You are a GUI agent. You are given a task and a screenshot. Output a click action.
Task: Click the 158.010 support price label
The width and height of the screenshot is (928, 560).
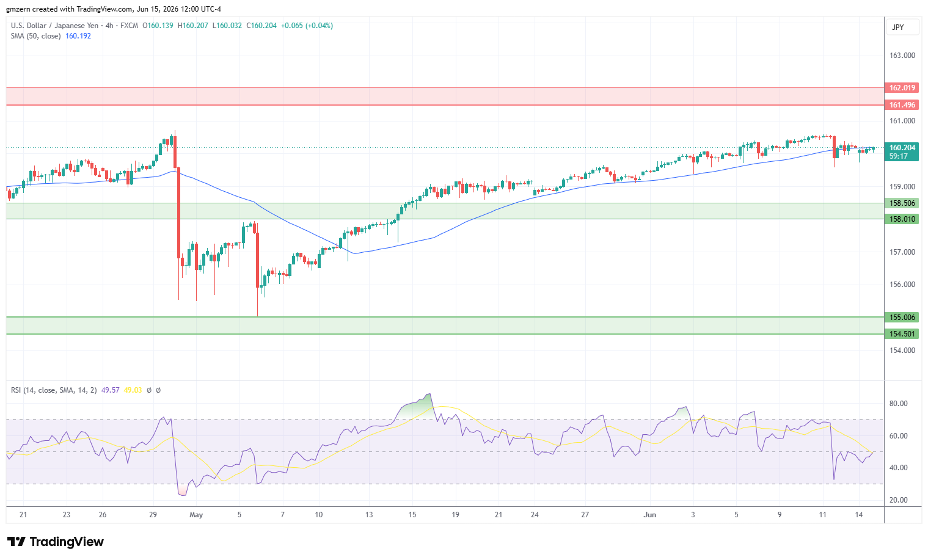902,219
